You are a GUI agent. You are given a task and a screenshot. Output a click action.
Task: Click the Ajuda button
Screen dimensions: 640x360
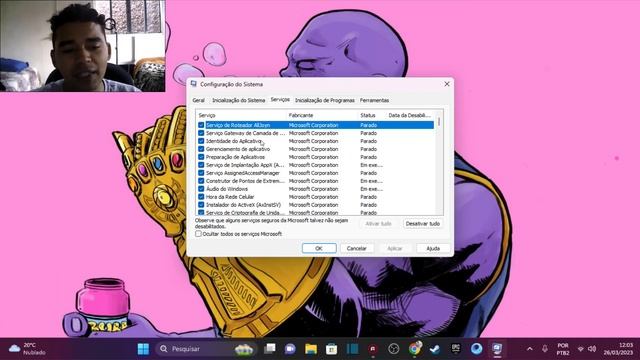point(433,248)
